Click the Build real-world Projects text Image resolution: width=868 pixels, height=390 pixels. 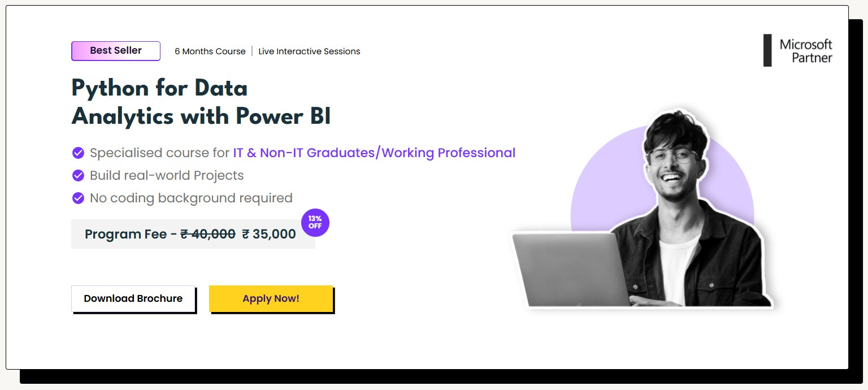[167, 175]
